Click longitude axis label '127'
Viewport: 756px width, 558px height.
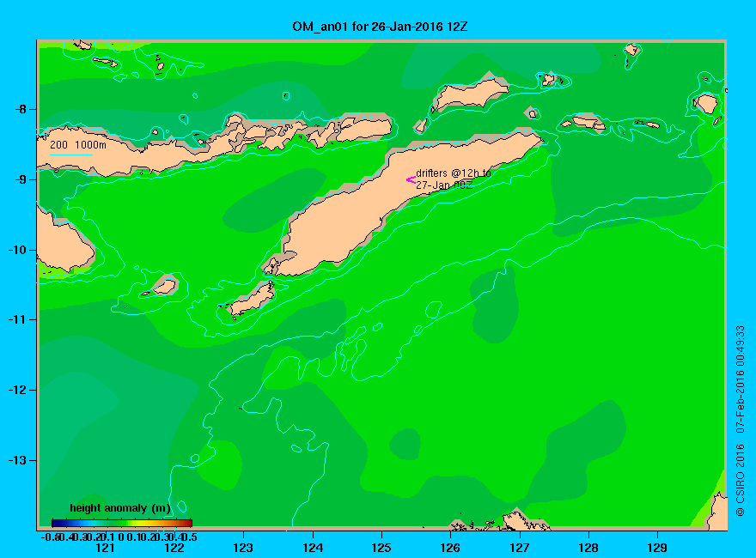point(520,548)
